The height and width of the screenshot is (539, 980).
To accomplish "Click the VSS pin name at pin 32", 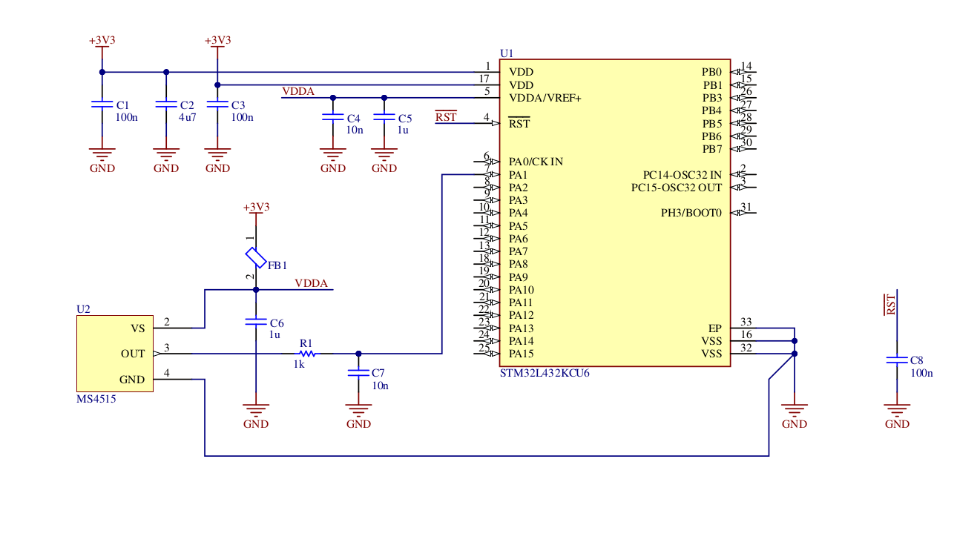I will (711, 354).
